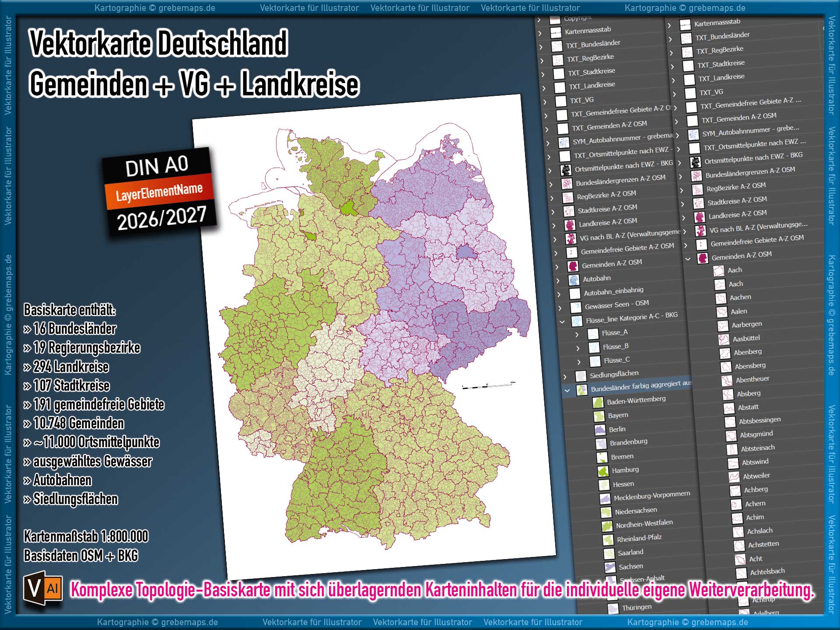The image size is (840, 630).
Task: Click the Gewässer Seen layer thumbnail
Action: pos(576,308)
